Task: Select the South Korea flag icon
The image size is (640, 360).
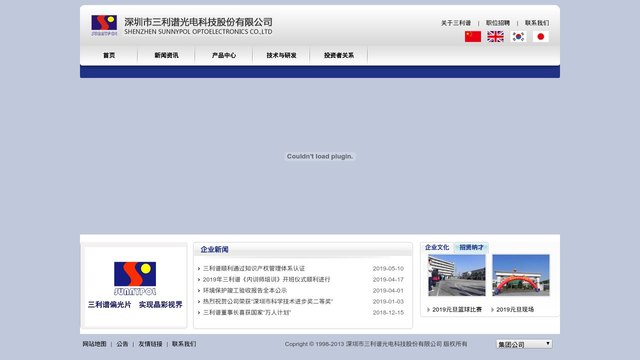Action: point(518,37)
